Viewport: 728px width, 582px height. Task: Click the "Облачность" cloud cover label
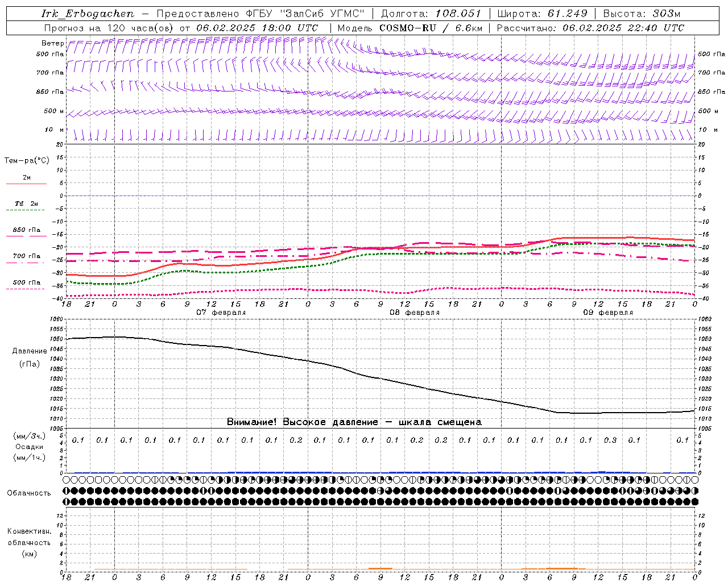tap(29, 493)
